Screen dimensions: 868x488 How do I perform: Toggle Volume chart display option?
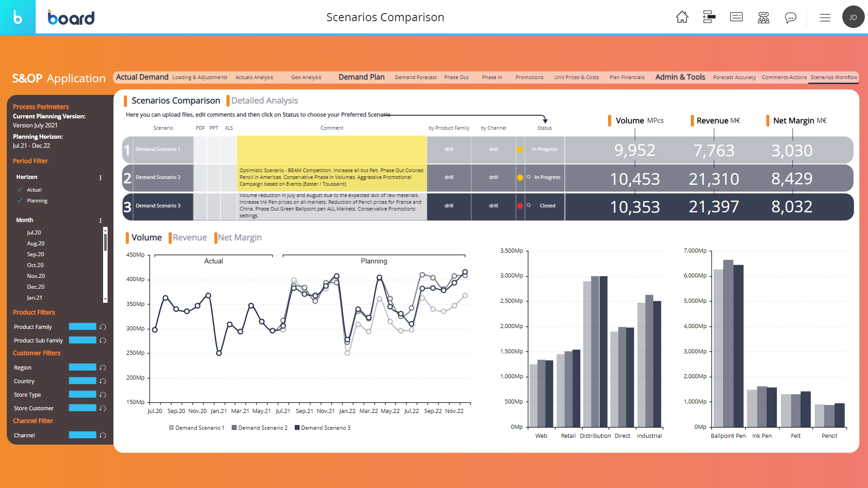point(146,238)
